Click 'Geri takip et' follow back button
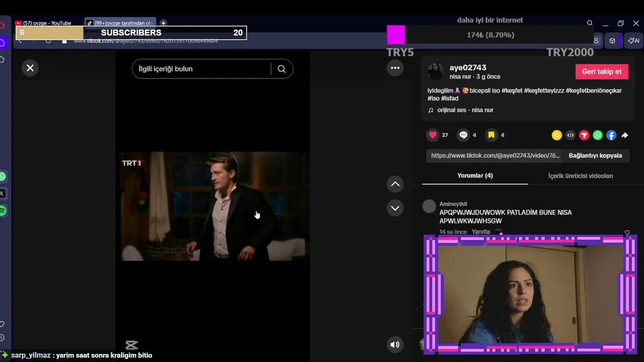This screenshot has height=362, width=644. 602,71
